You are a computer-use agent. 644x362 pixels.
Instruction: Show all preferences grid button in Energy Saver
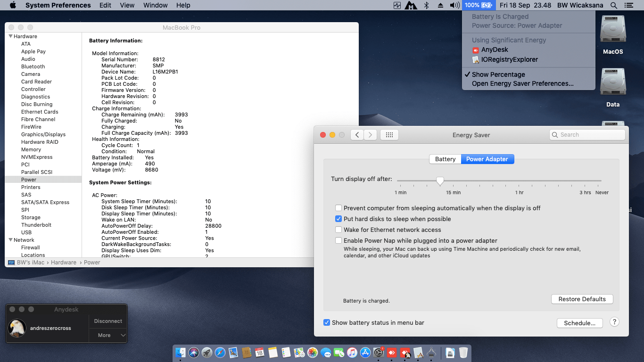389,135
